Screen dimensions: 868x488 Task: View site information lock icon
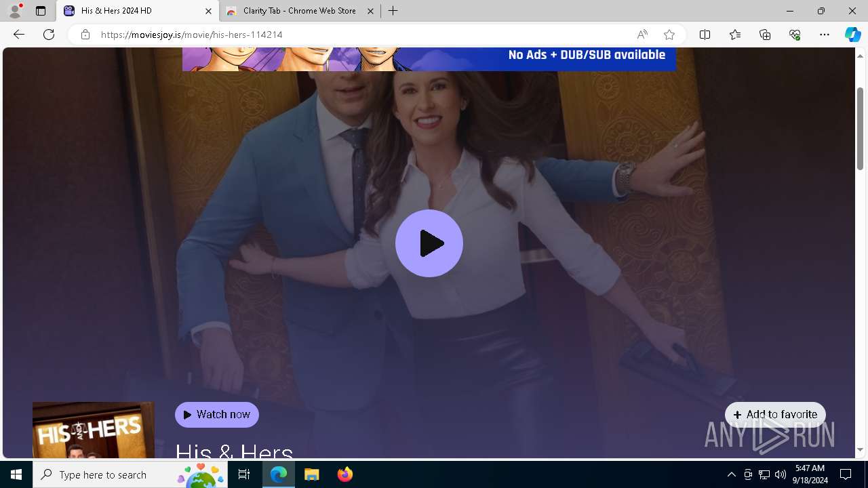click(x=85, y=35)
